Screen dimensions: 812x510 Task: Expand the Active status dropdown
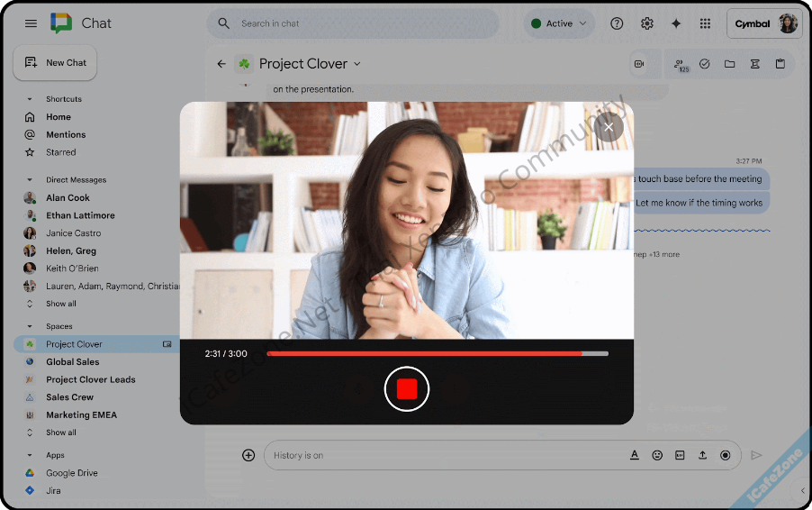pyautogui.click(x=559, y=23)
